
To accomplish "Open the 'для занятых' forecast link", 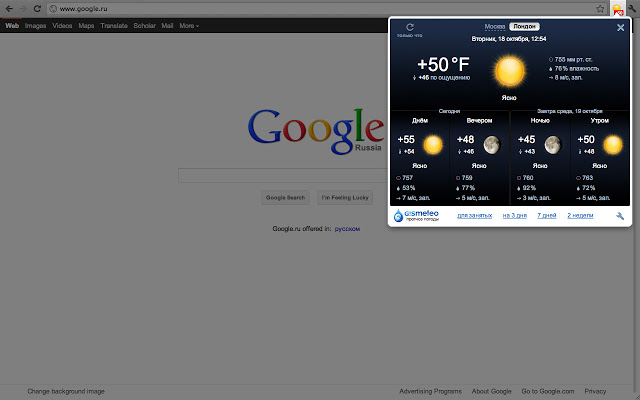I will pyautogui.click(x=474, y=216).
